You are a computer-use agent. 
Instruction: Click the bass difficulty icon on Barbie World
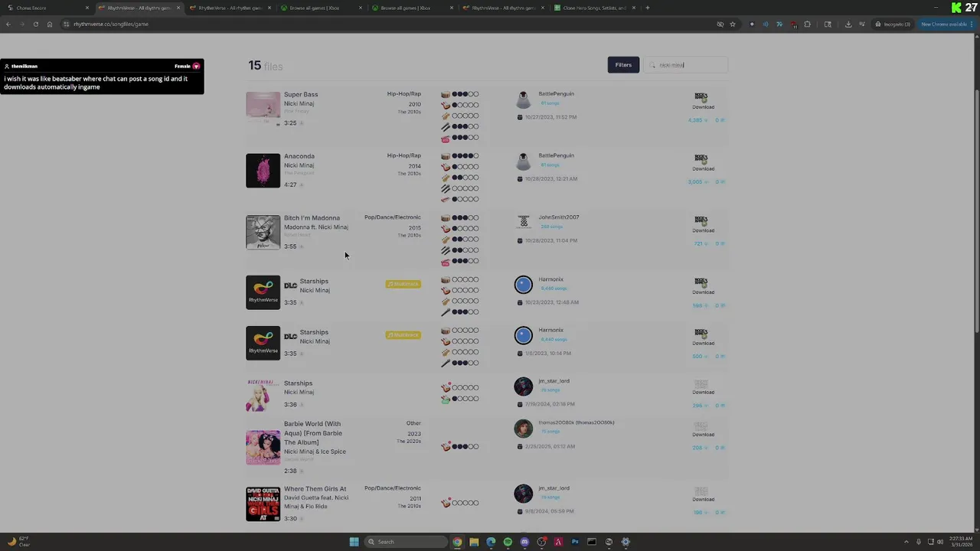(446, 446)
